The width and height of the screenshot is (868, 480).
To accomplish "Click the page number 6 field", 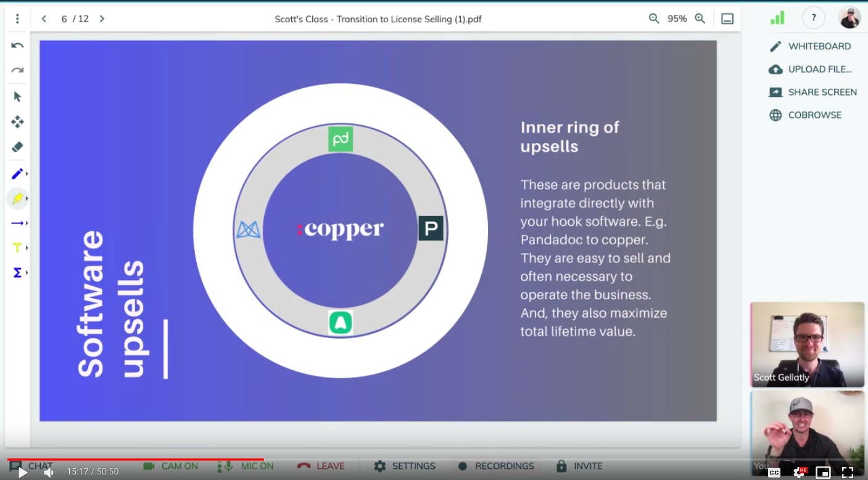I will pos(64,19).
